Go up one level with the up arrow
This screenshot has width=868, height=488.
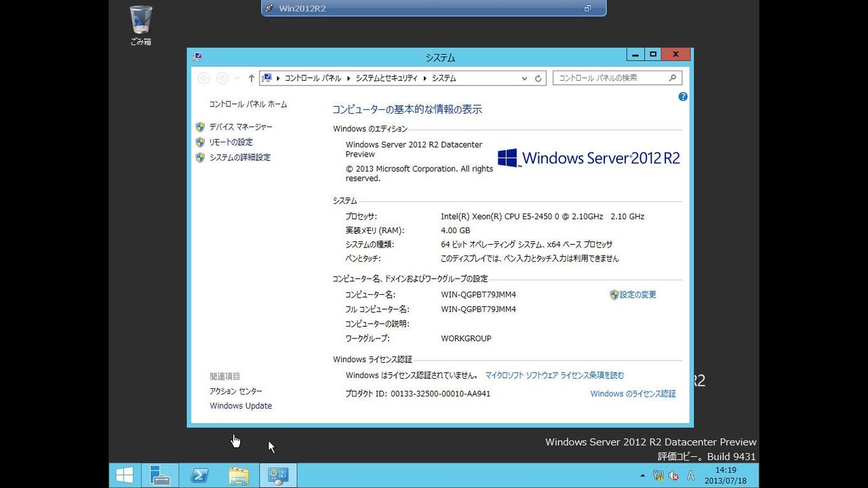click(251, 79)
